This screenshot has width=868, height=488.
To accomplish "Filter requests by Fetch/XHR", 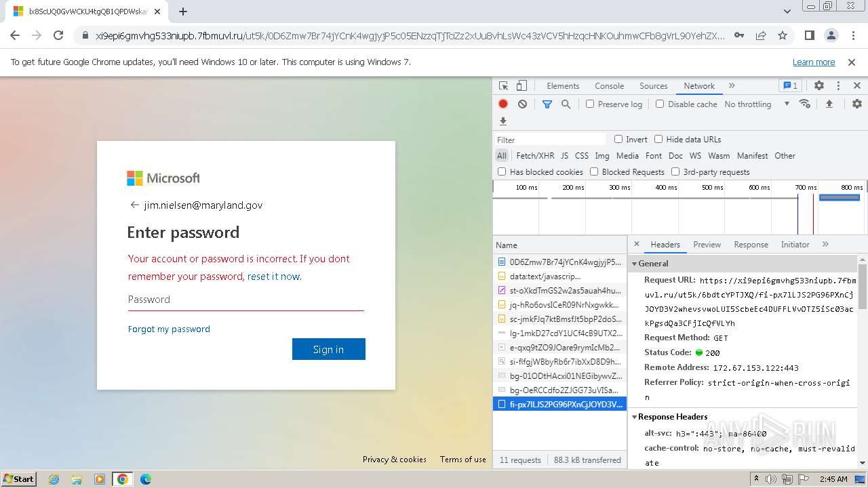I will 535,156.
